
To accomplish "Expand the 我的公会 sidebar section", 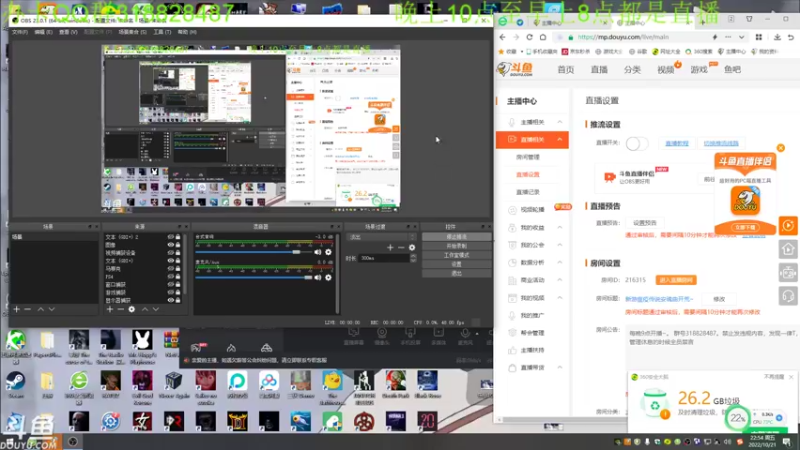I will click(x=560, y=245).
